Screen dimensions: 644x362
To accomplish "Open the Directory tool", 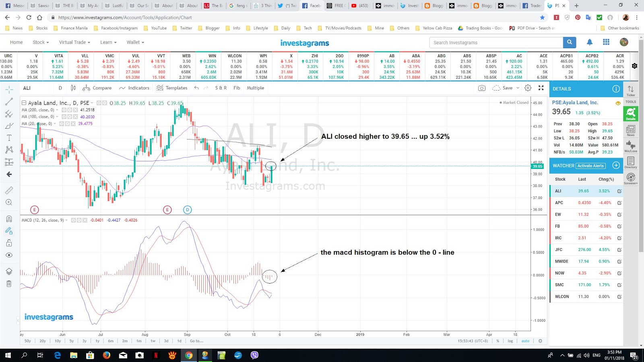I will (x=631, y=162).
